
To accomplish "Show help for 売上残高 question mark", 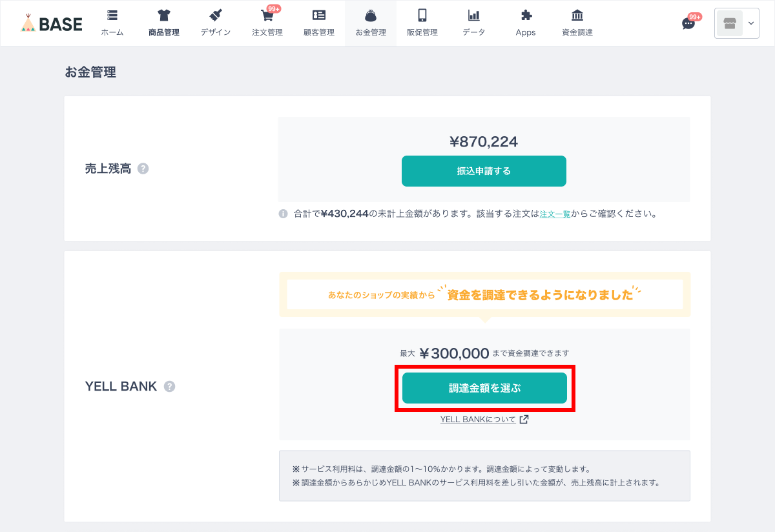I will (x=143, y=169).
